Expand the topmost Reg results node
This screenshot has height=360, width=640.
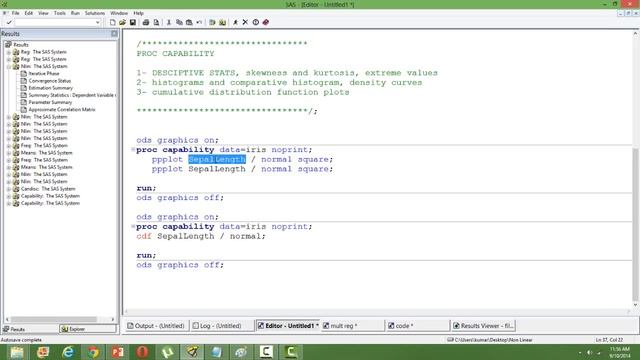tap(9, 52)
